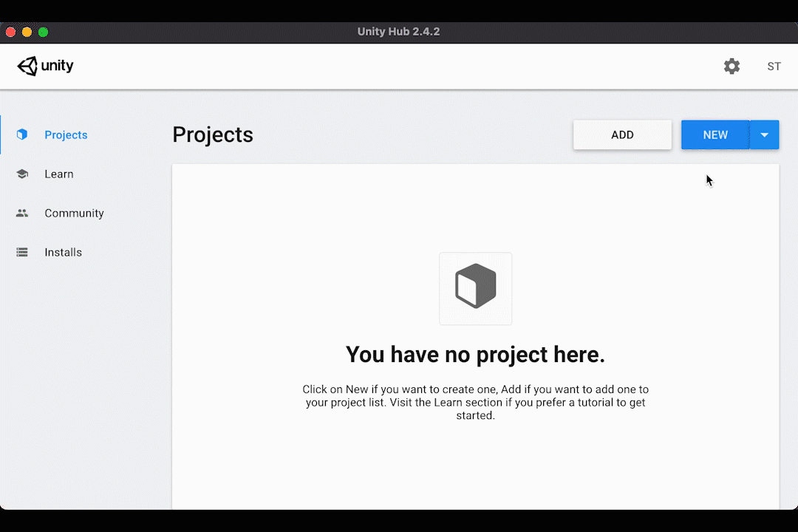The width and height of the screenshot is (798, 532).
Task: Click the 'You have no project here.' heading
Action: pos(475,355)
